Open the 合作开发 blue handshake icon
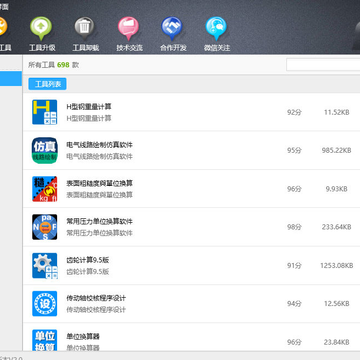 (172, 28)
